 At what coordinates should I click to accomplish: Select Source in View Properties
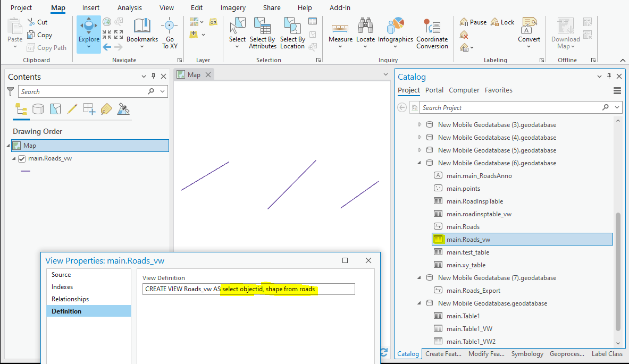tap(89, 275)
